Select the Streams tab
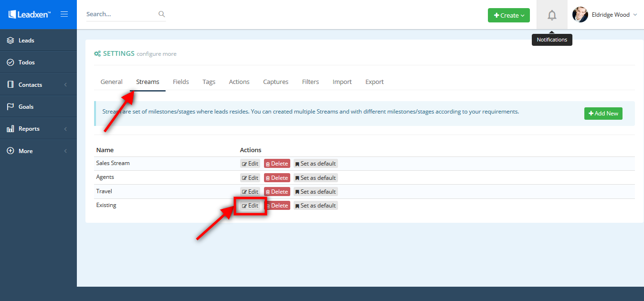Viewport: 644px width, 301px height. click(x=148, y=82)
